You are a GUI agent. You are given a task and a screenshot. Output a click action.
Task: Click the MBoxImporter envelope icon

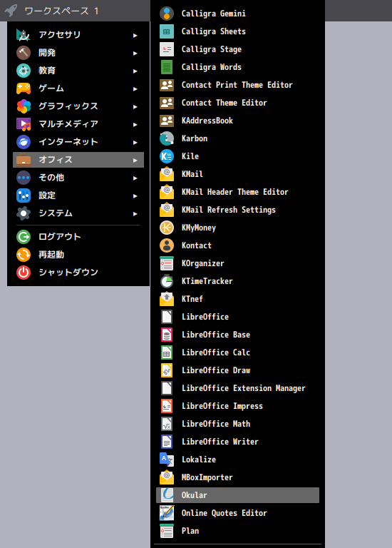167,477
